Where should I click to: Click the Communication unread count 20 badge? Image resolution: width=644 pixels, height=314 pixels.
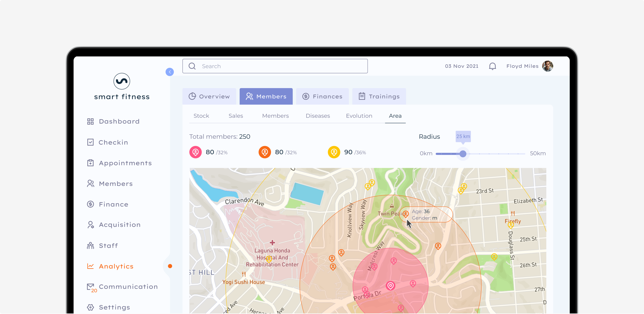(x=94, y=291)
